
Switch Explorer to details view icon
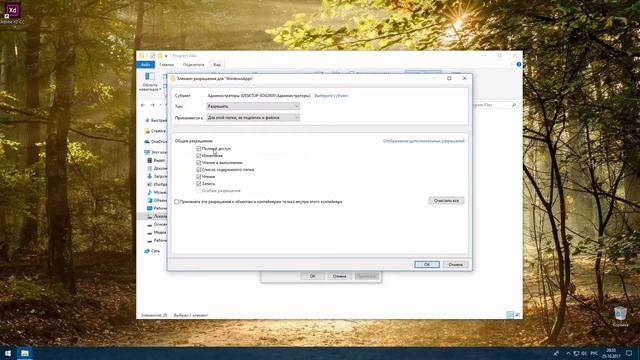[510, 315]
